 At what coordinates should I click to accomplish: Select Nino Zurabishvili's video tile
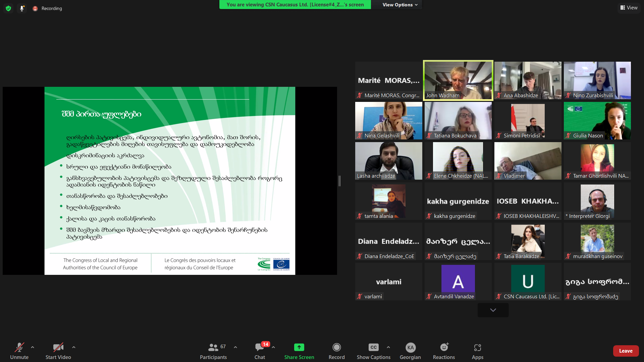coord(597,80)
